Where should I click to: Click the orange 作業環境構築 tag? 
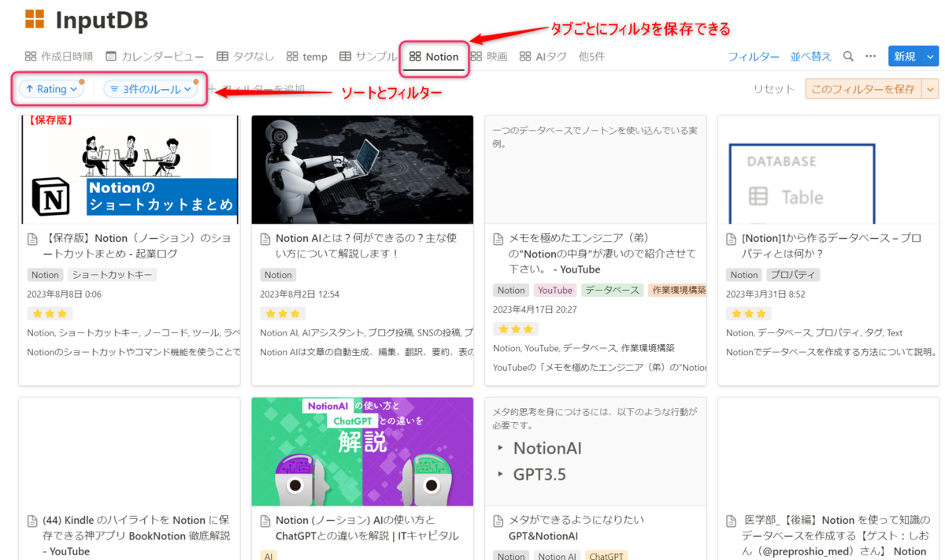(677, 290)
